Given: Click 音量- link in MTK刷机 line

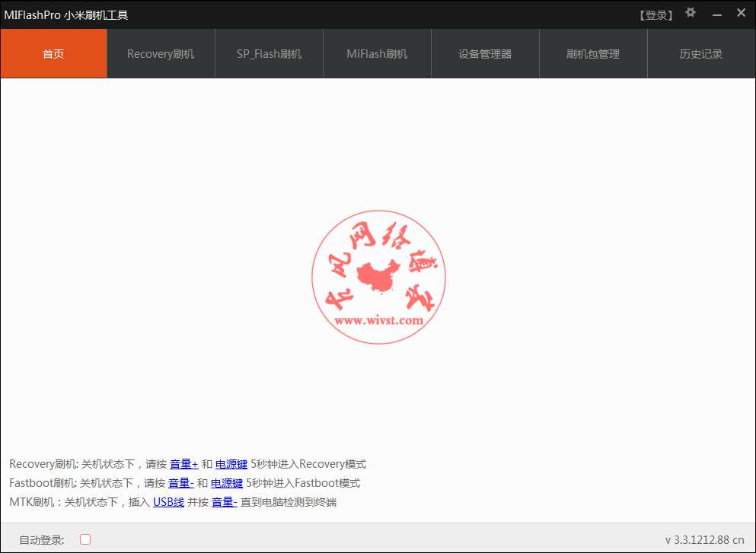Looking at the screenshot, I should tap(224, 502).
